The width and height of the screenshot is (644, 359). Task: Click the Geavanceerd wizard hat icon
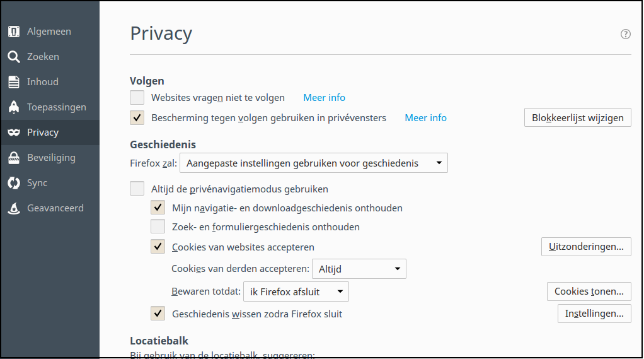14,208
